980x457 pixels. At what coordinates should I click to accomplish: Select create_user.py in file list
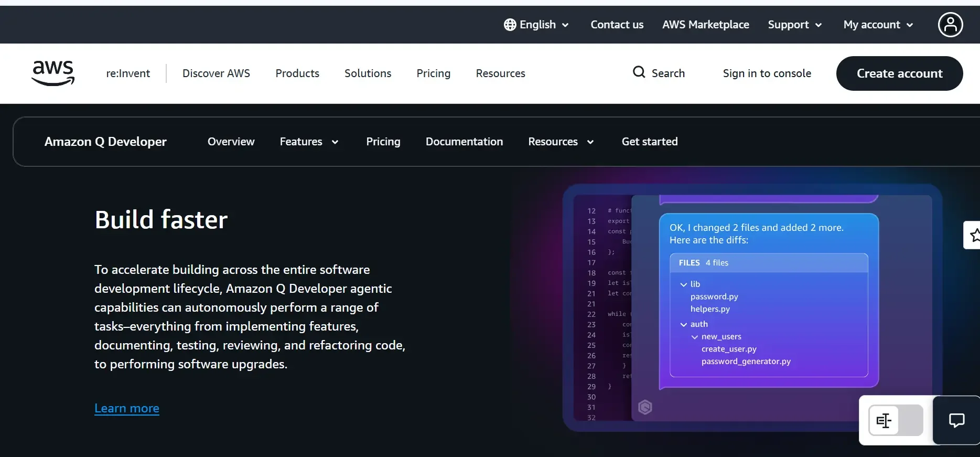(x=729, y=349)
